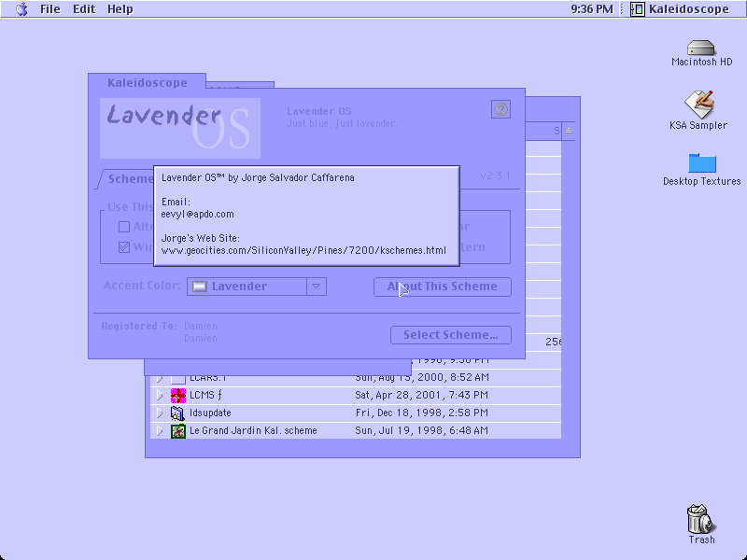Viewport: 747px width, 560px height.
Task: Select the KSA Sampler desktop icon
Action: [x=698, y=105]
